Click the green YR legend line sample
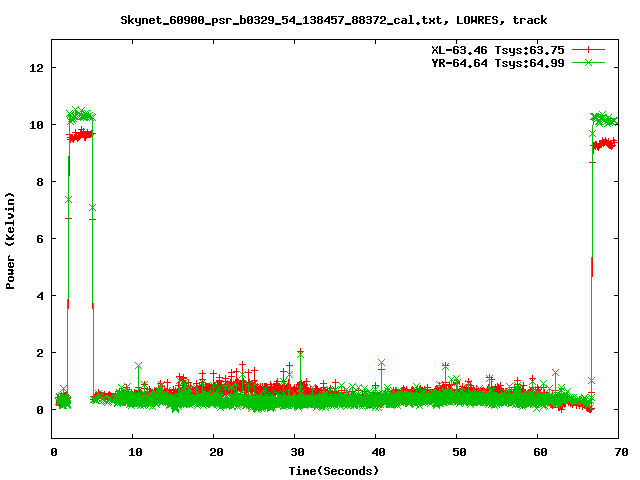This screenshot has height=480, width=640. [588, 62]
